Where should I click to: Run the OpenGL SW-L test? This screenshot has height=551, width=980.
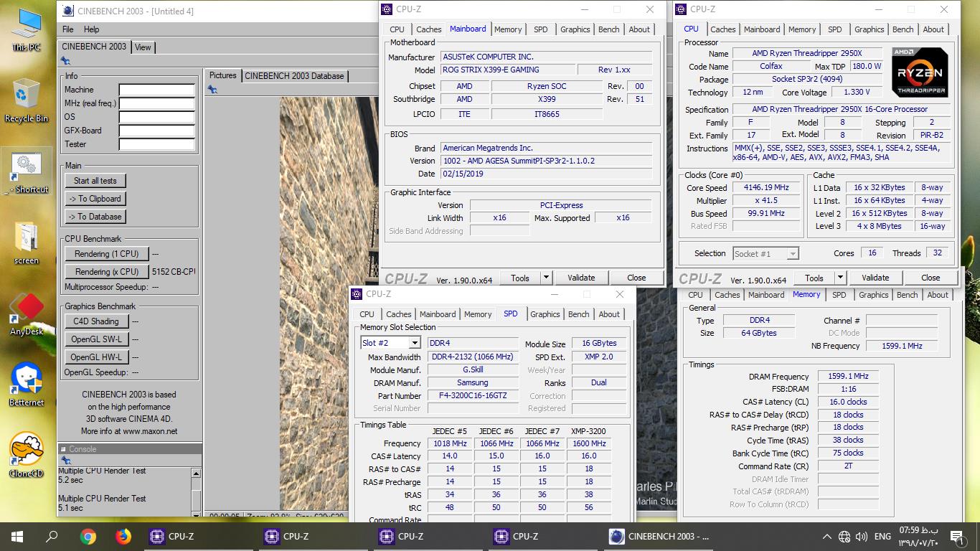[x=96, y=339]
